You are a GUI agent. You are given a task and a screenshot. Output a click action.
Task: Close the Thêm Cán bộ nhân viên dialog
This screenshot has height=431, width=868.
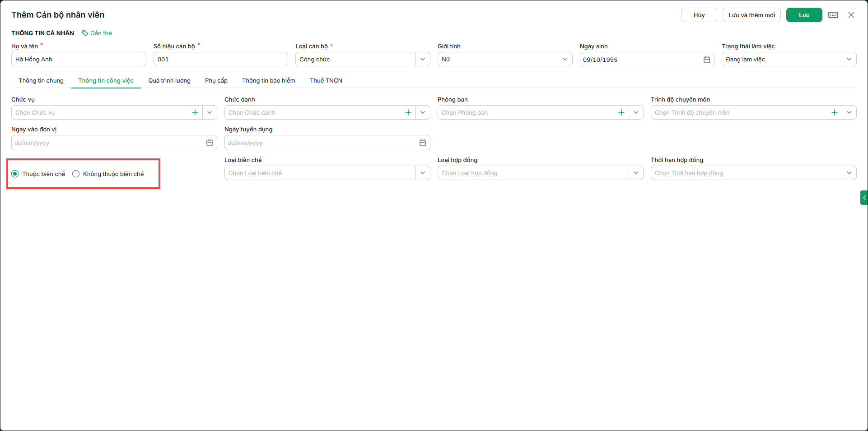(851, 15)
